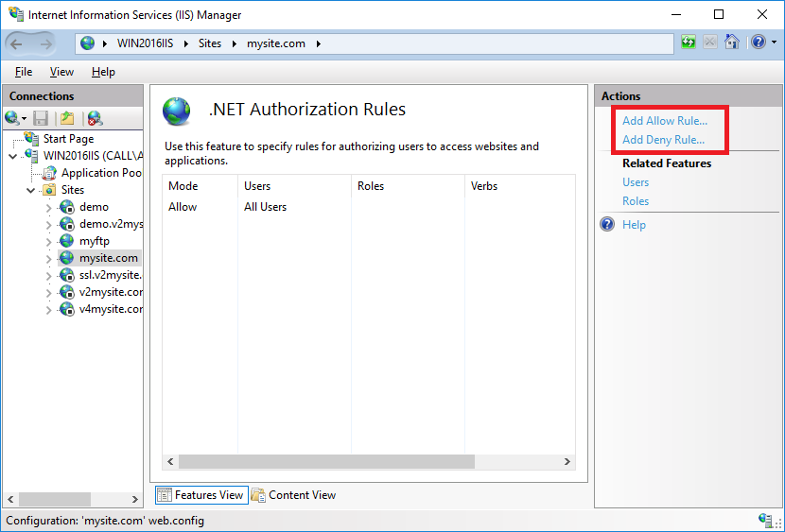The image size is (785, 532).
Task: Open the Help menu
Action: coord(103,72)
